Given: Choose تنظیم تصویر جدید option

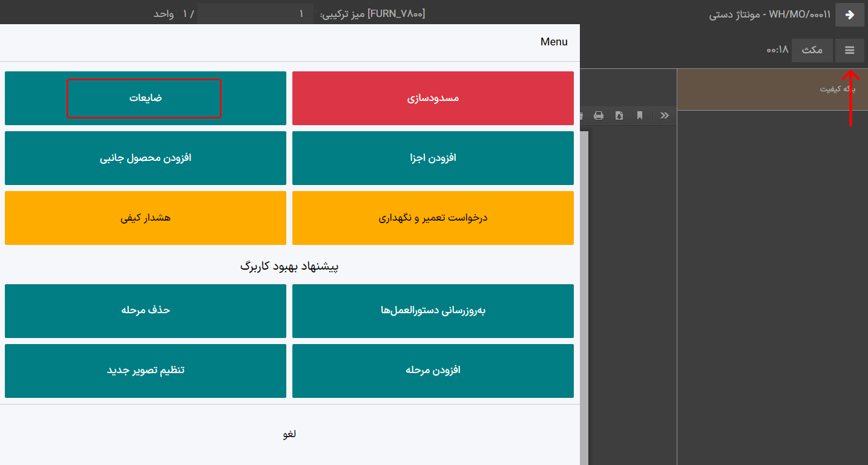Looking at the screenshot, I should tap(145, 371).
